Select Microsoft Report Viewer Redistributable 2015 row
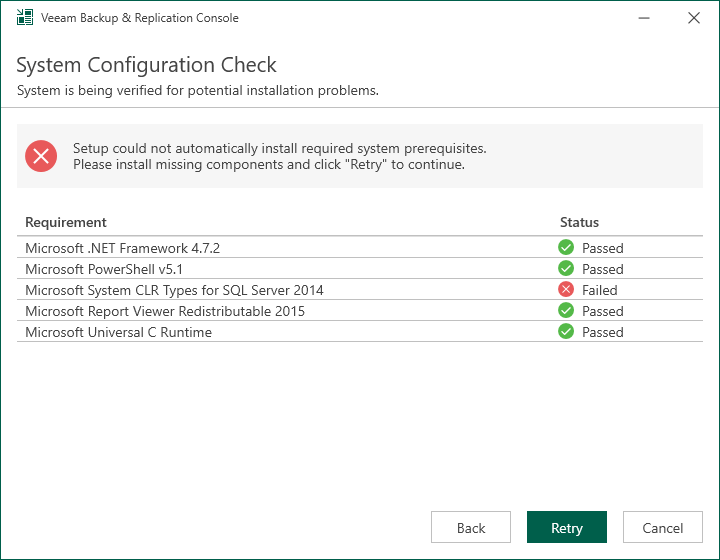Viewport: 720px width, 560px height. (165, 311)
